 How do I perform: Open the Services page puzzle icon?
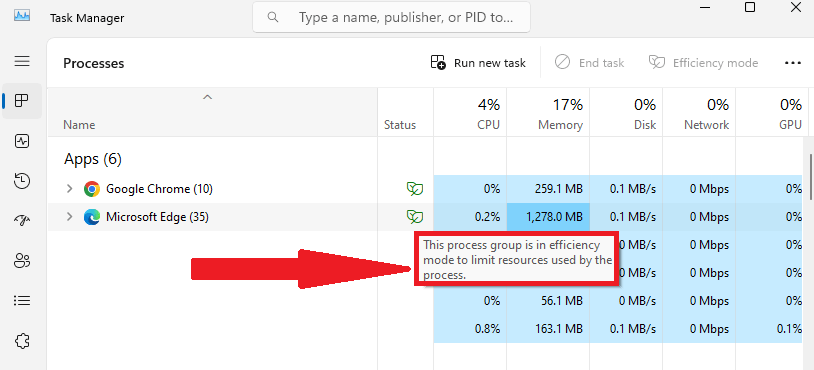[x=22, y=341]
